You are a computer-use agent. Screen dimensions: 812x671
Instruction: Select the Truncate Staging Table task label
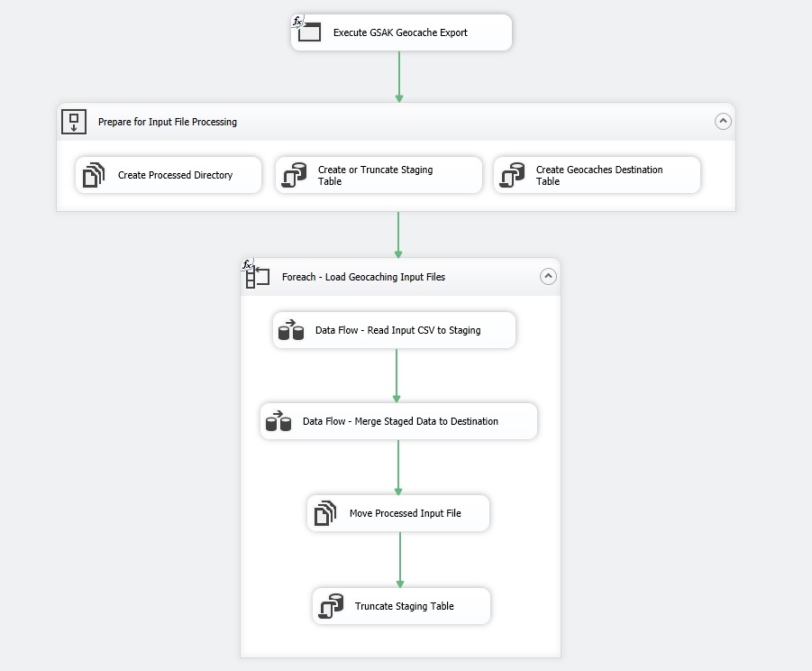404,606
